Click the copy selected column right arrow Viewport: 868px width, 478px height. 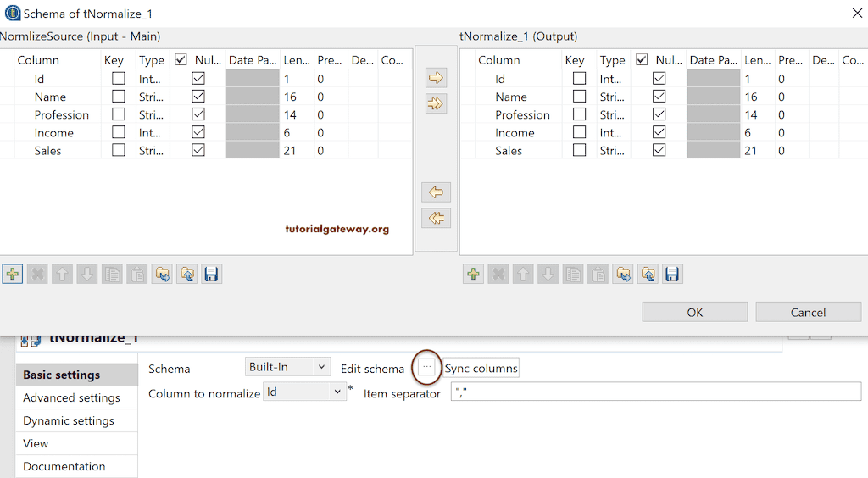(437, 77)
